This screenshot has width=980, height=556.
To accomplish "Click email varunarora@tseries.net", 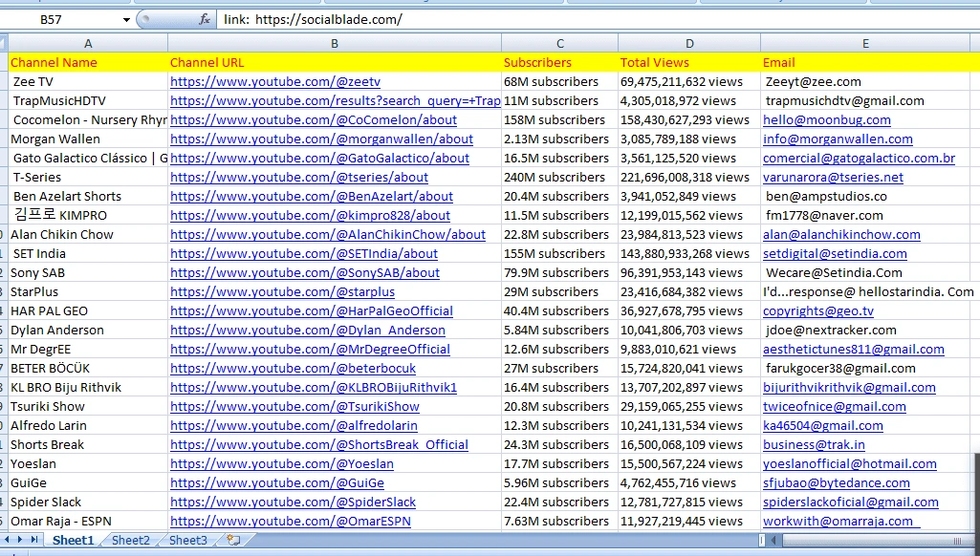I will [833, 178].
